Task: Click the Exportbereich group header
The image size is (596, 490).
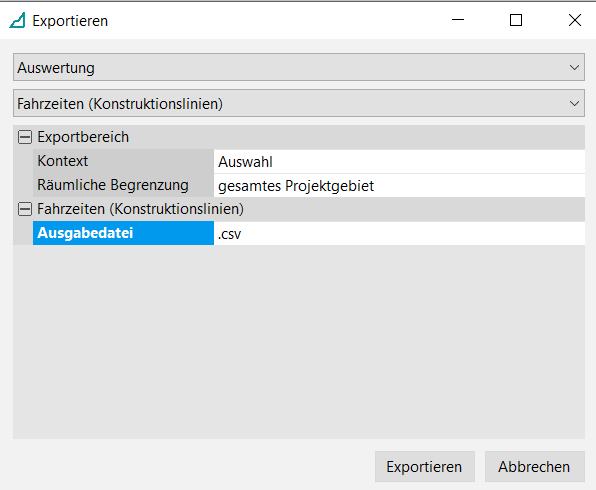Action: point(299,137)
